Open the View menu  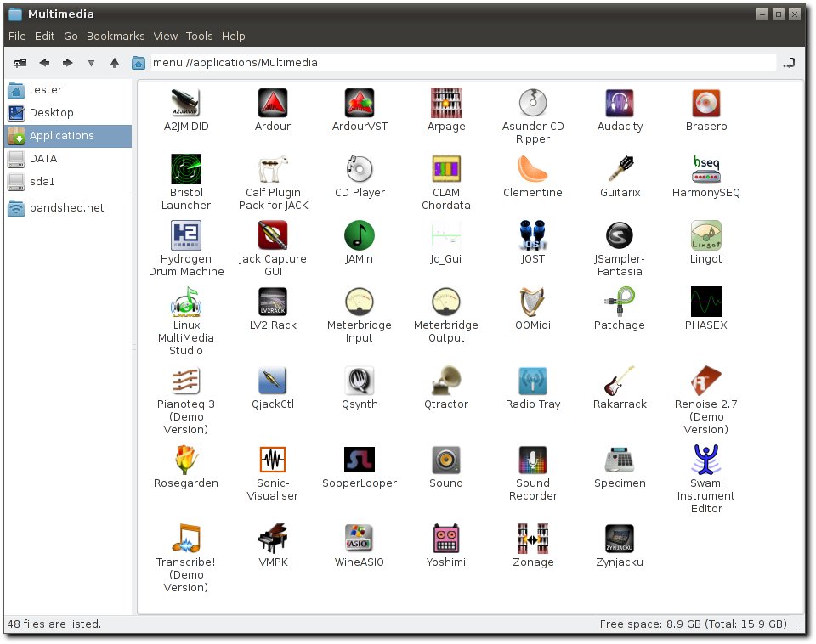point(166,37)
